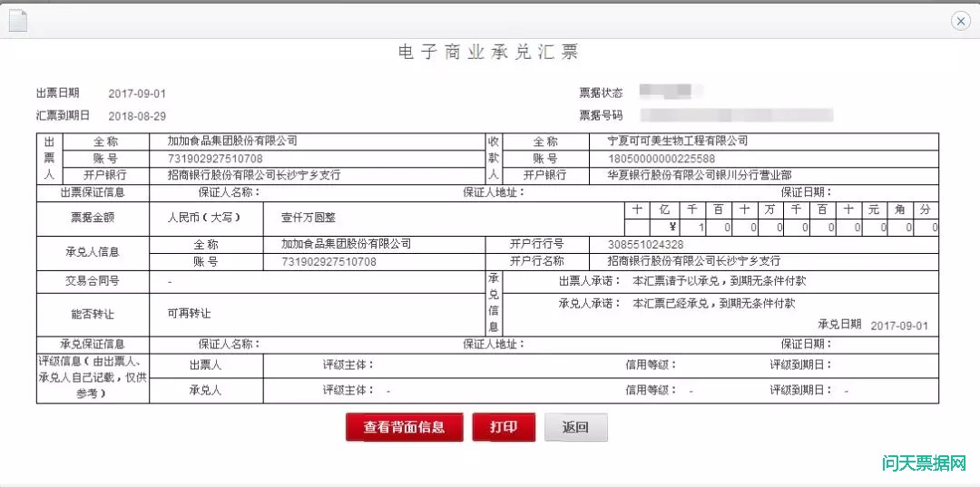
Task: Select the text 本汇票已经承兑，到期无条件付款
Action: point(714,304)
